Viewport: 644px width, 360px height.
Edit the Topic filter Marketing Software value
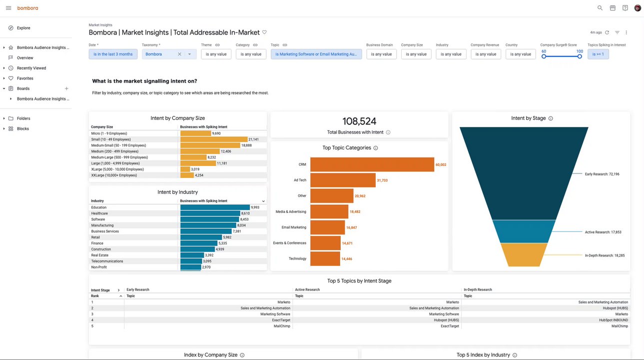(316, 54)
